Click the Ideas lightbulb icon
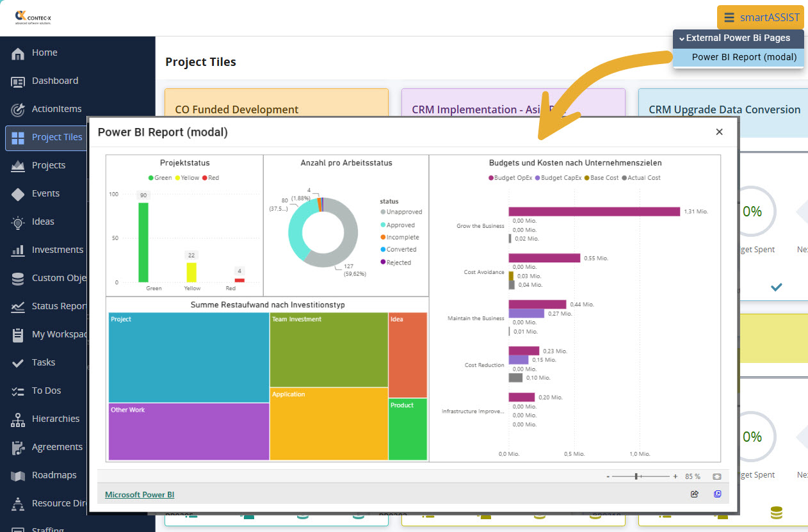The width and height of the screenshot is (808, 532). click(x=18, y=222)
